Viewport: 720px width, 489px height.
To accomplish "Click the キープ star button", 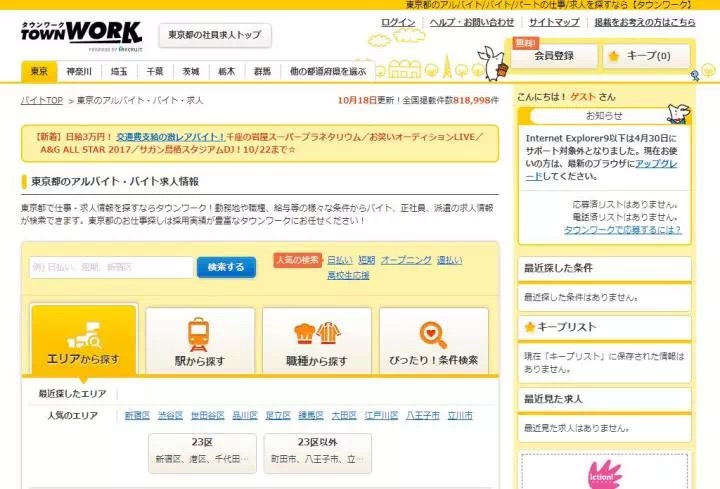I will tap(646, 56).
